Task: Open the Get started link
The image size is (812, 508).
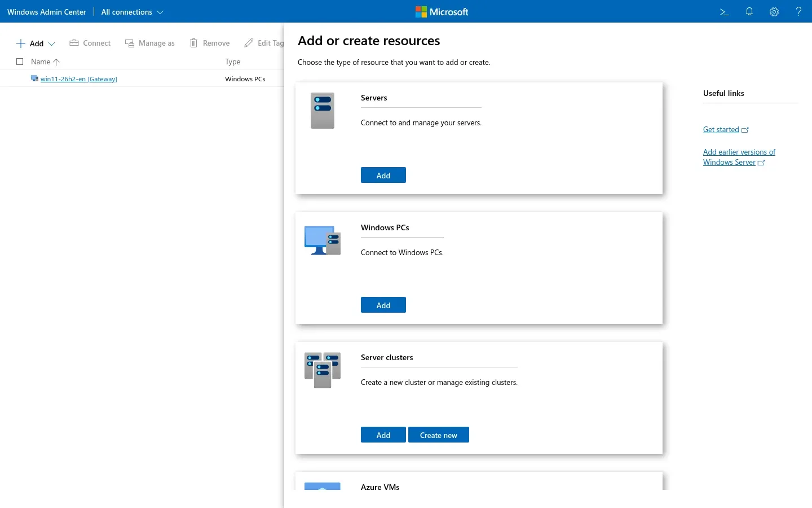Action: (721, 129)
